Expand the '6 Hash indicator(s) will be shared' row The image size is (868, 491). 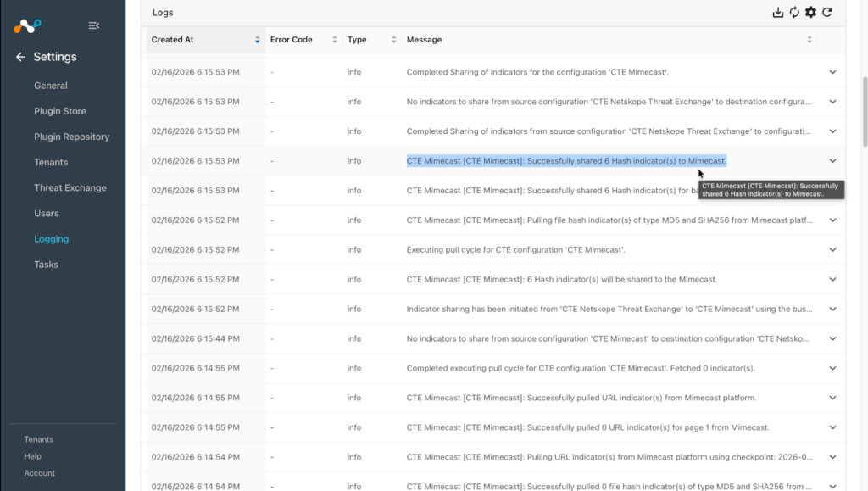click(x=832, y=280)
